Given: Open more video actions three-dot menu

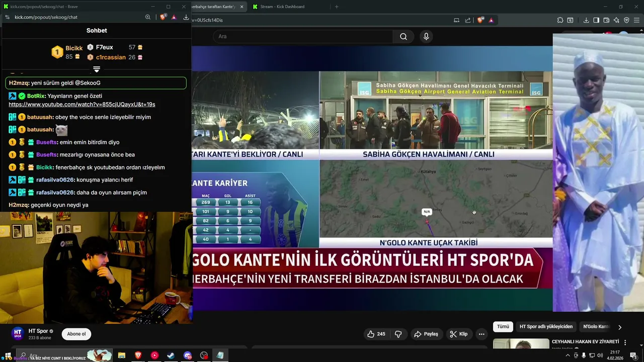Looking at the screenshot, I should [481, 334].
